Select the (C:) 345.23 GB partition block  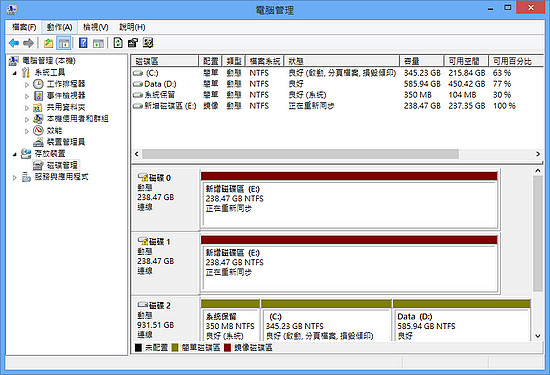[x=326, y=320]
